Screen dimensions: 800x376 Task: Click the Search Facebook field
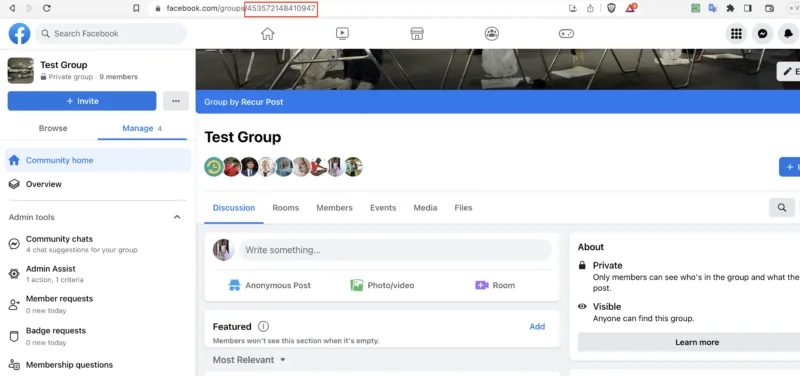[x=111, y=34]
